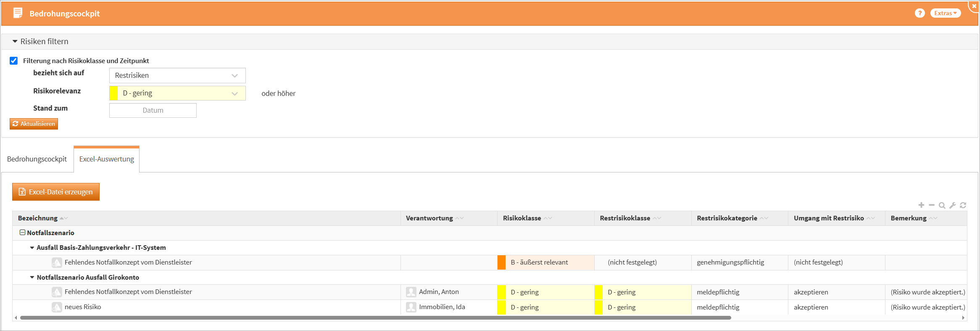This screenshot has height=331, width=980.
Task: Click the 'Stand zum' Datum field
Action: (x=153, y=111)
